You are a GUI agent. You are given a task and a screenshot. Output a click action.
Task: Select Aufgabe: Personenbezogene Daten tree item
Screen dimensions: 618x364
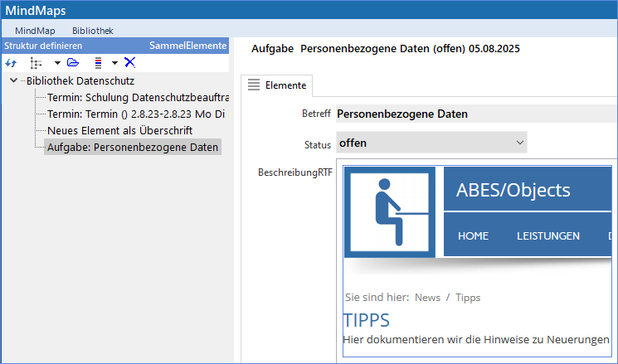click(x=133, y=148)
